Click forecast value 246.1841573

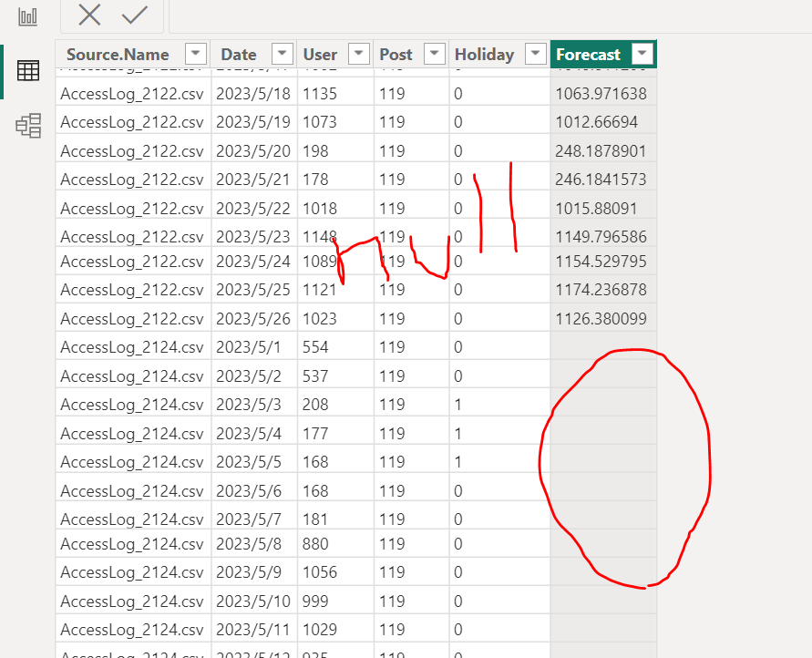(601, 180)
